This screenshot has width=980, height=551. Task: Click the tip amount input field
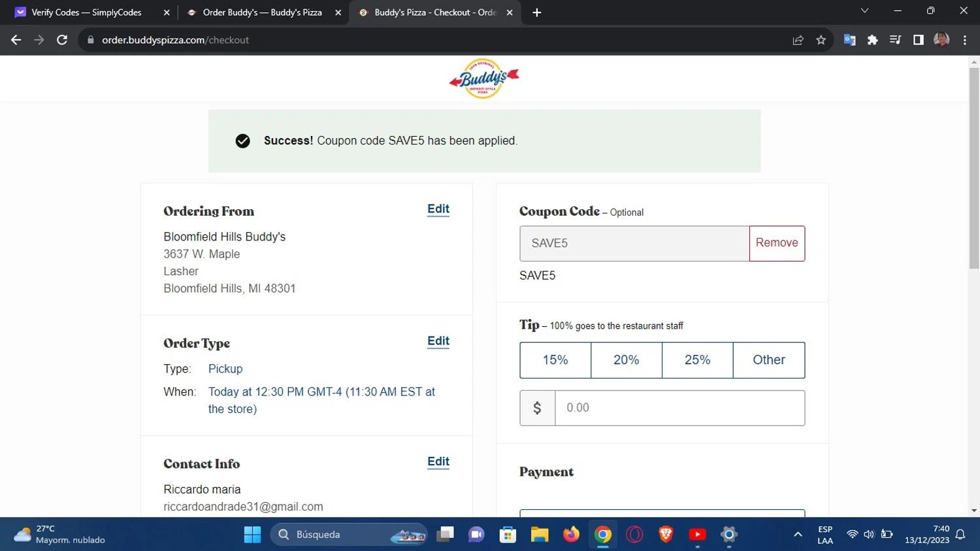point(679,408)
